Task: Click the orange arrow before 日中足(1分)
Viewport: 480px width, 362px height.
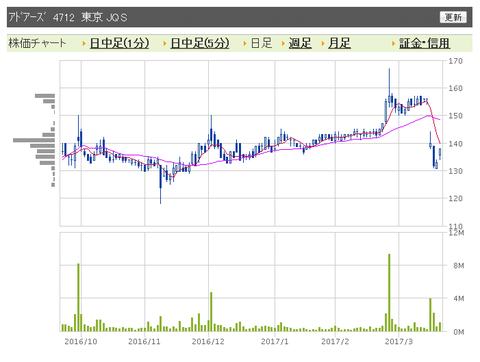Action: 84,43
